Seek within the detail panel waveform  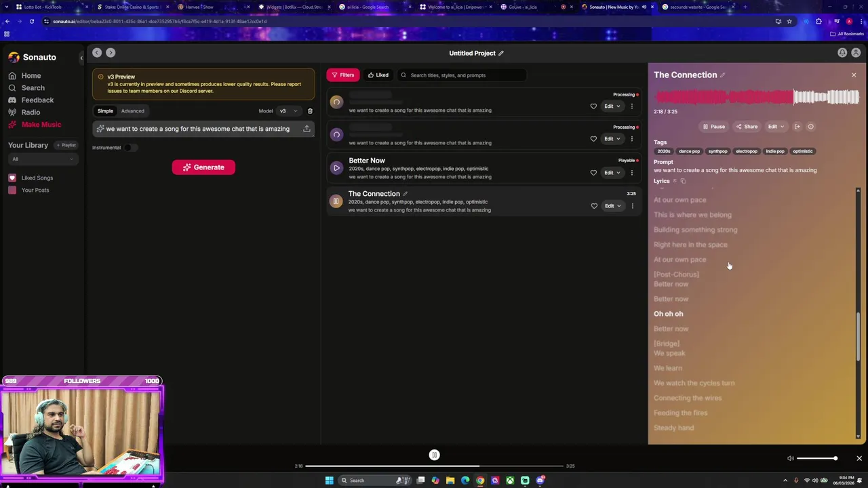[757, 98]
